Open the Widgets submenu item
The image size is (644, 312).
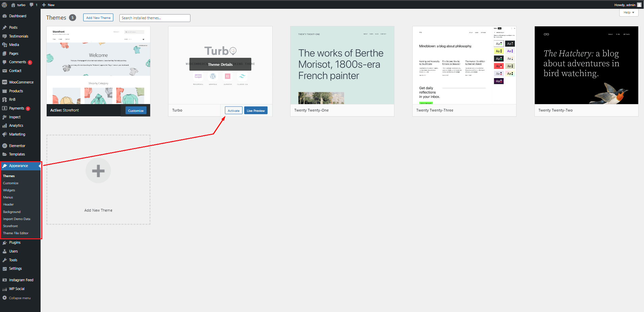(9, 190)
